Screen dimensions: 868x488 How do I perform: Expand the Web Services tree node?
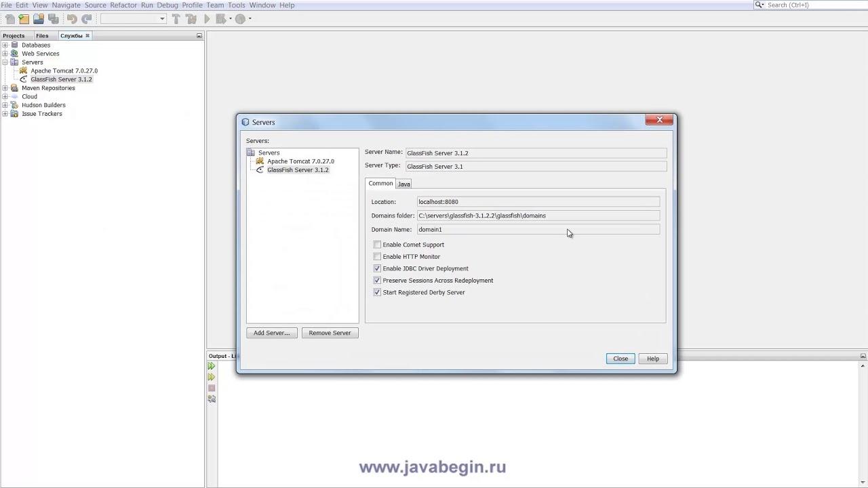[x=5, y=54]
